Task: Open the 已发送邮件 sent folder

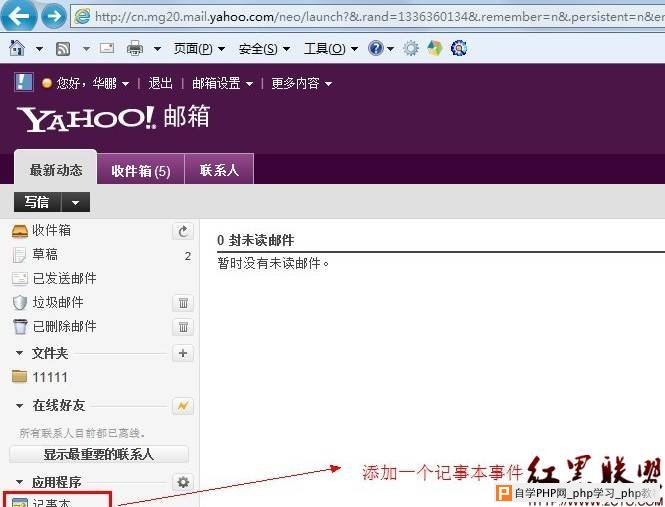Action: (x=64, y=279)
